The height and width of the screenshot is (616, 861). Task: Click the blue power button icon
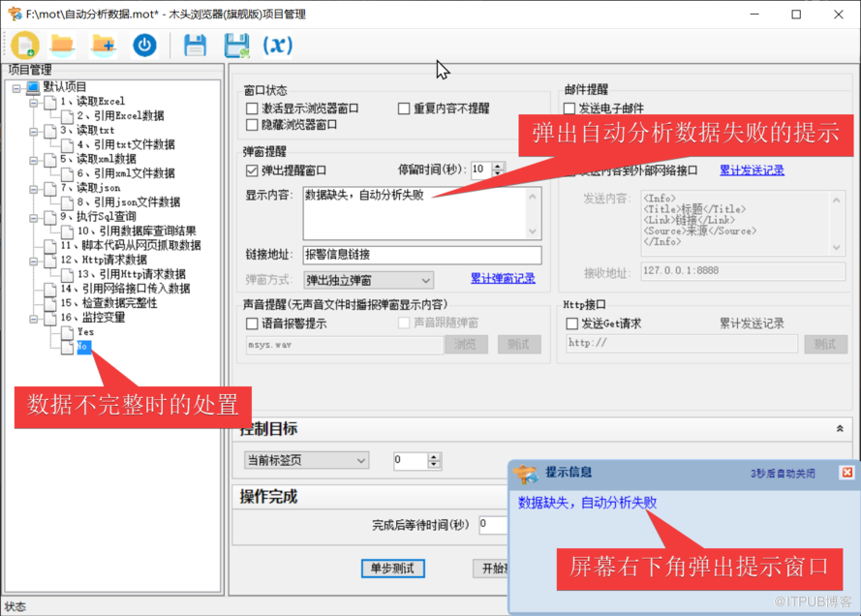tap(144, 45)
